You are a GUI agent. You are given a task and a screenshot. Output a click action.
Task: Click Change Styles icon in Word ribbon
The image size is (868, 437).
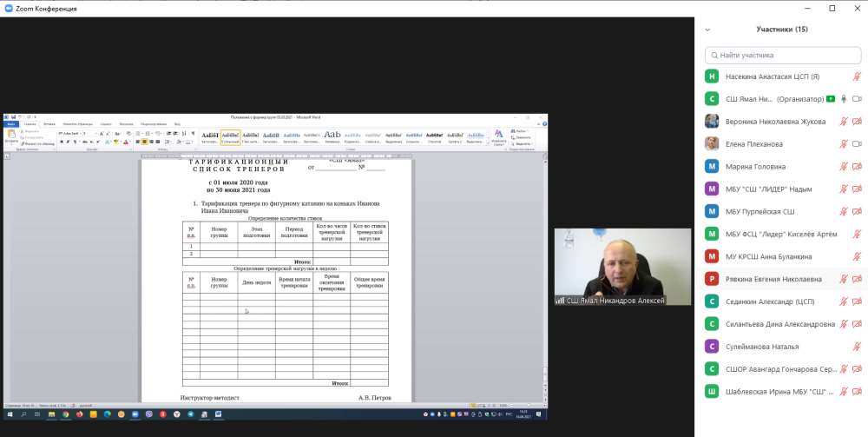pyautogui.click(x=499, y=136)
